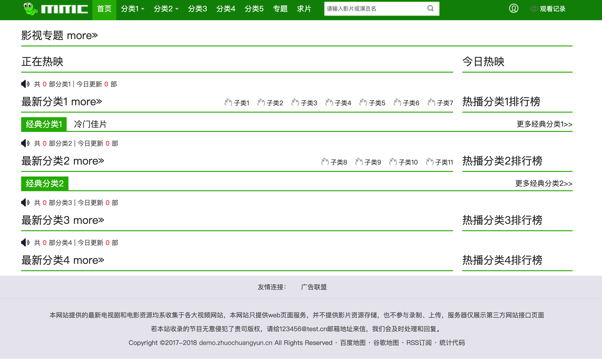Open the user account icon
Viewport: 602px width, 364px height.
pyautogui.click(x=514, y=9)
